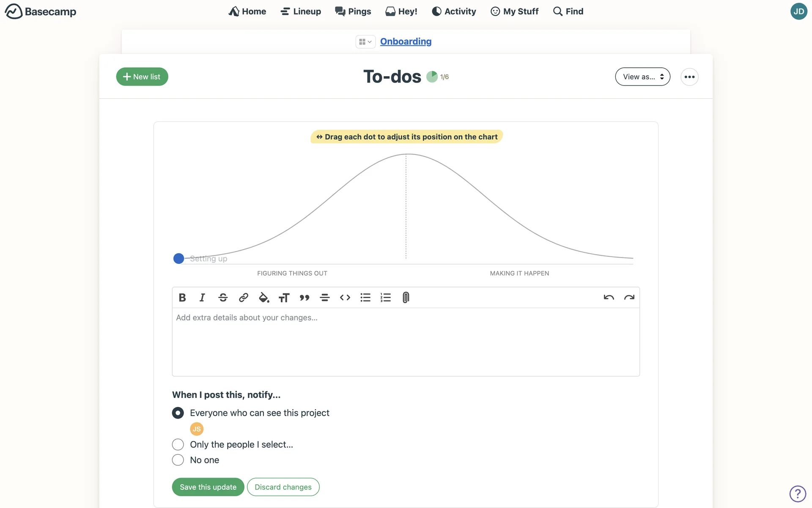The width and height of the screenshot is (812, 508).
Task: Open the Activity navigation item
Action: click(454, 11)
